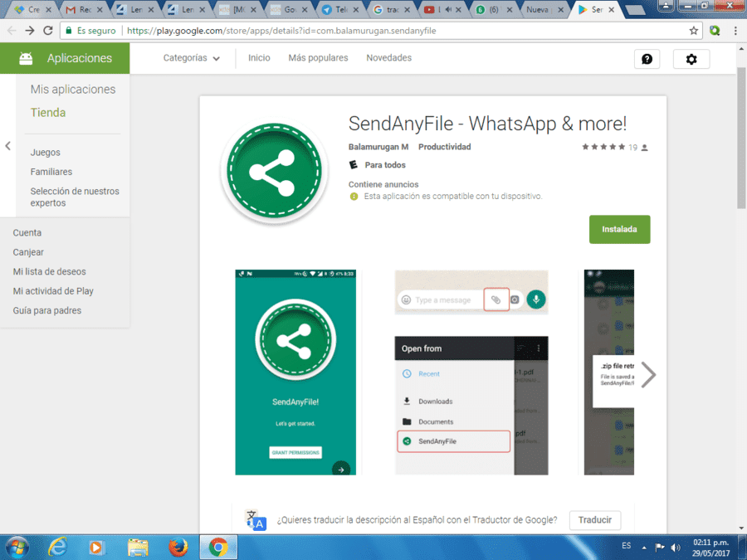Open Familiares section in sidebar
This screenshot has width=747, height=560.
(51, 172)
